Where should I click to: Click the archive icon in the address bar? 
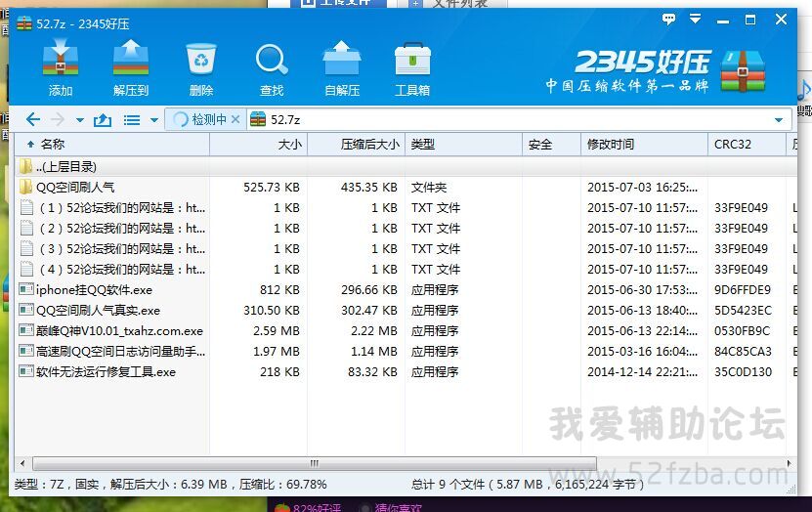coord(257,119)
